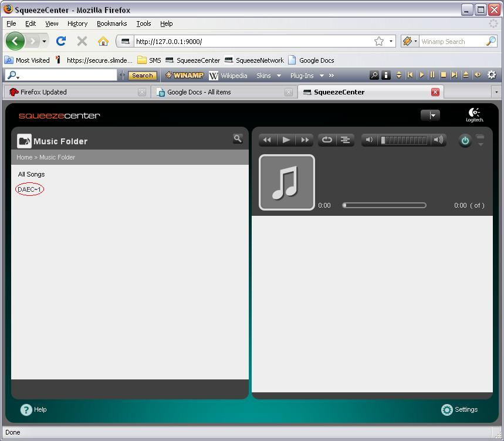This screenshot has height=441, width=504.
Task: Toggle the player power button
Action: 465,141
